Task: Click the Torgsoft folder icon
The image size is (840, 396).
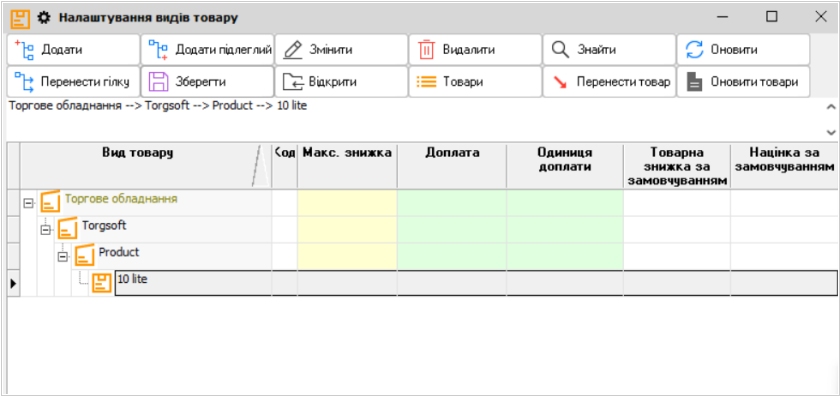Action: point(68,228)
